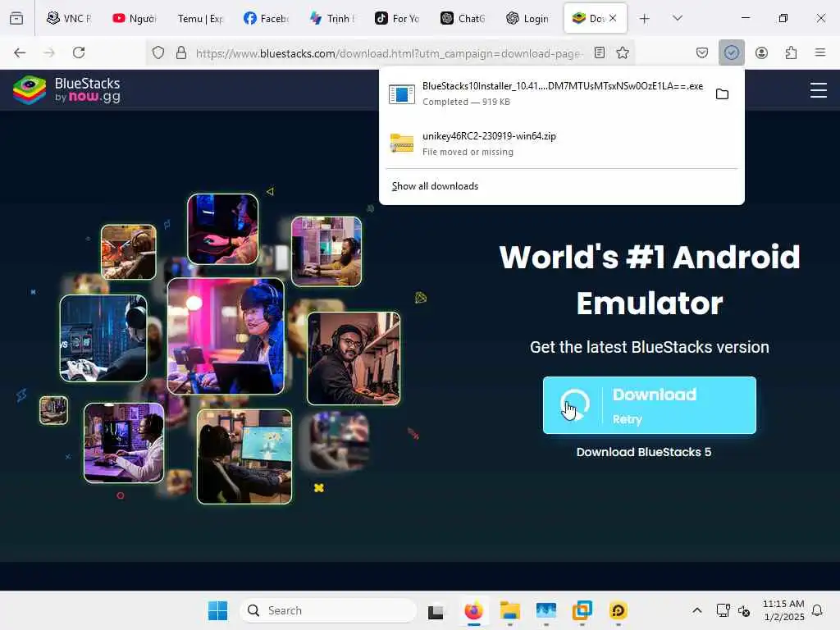840x630 pixels.
Task: Switch to the ChatGPT tab
Action: [x=463, y=18]
